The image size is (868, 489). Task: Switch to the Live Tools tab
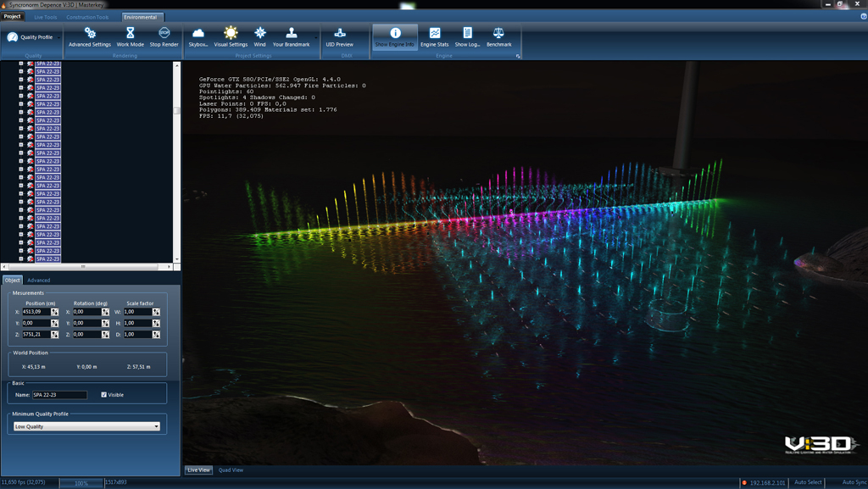46,17
